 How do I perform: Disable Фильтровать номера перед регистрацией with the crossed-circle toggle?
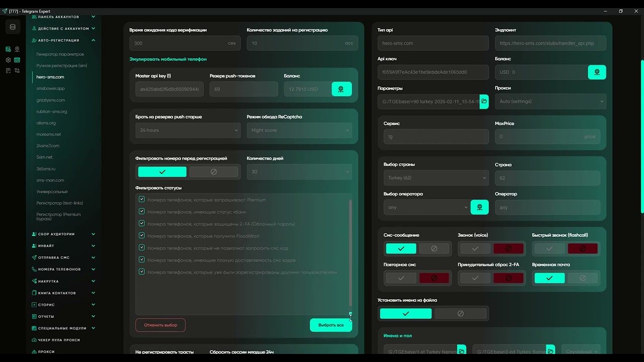pyautogui.click(x=214, y=172)
